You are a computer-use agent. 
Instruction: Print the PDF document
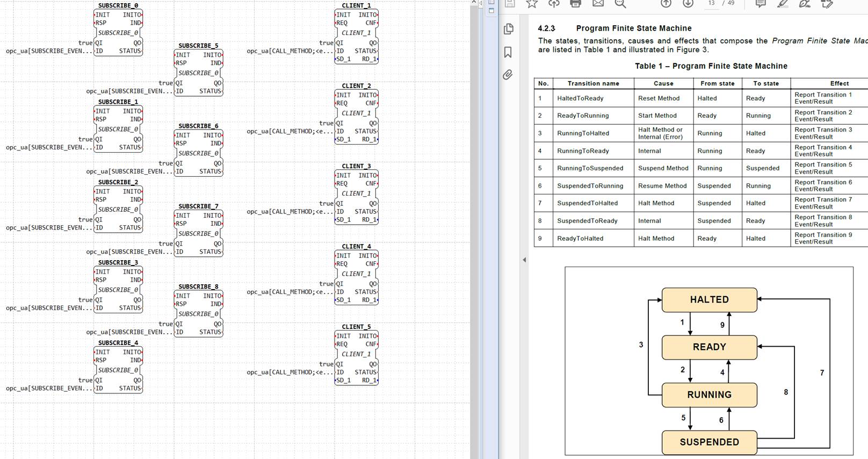pos(575,3)
